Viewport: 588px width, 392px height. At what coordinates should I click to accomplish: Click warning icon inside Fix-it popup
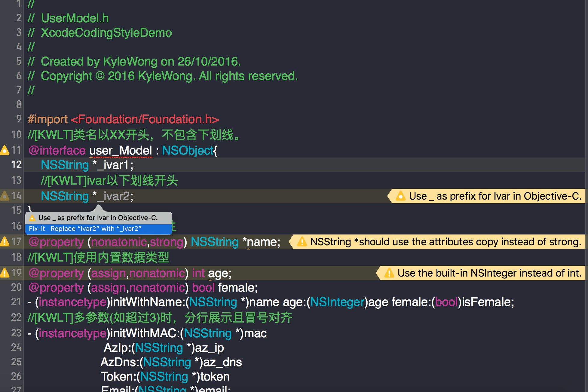click(32, 218)
